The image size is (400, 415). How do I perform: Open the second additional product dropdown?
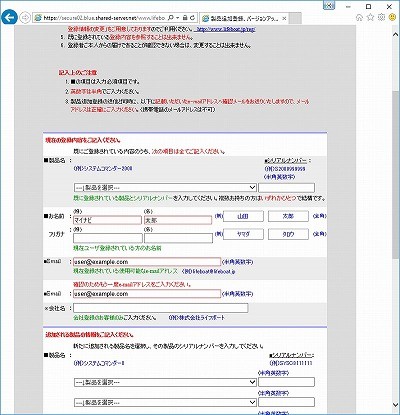point(165,402)
